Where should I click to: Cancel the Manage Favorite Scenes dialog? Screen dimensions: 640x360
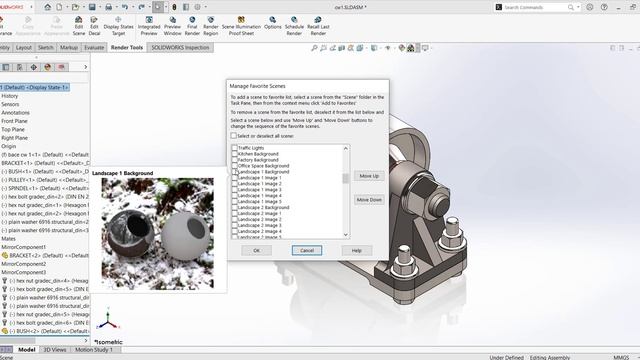click(307, 251)
